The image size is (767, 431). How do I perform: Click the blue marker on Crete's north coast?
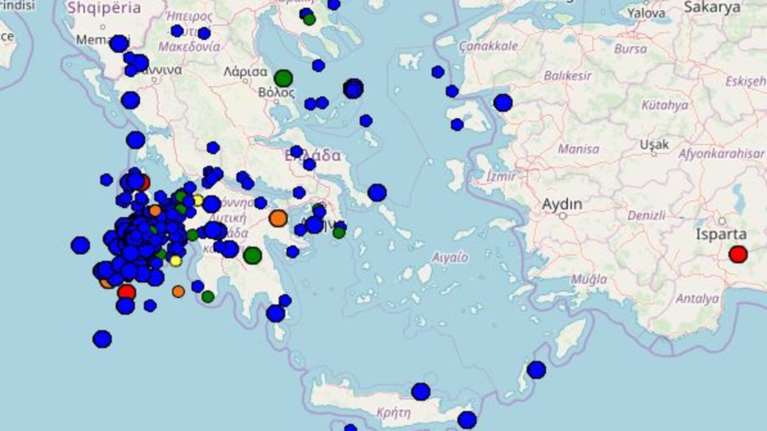[421, 392]
